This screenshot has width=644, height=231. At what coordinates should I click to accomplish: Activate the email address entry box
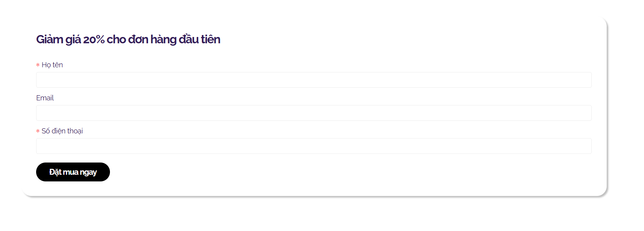pyautogui.click(x=314, y=113)
